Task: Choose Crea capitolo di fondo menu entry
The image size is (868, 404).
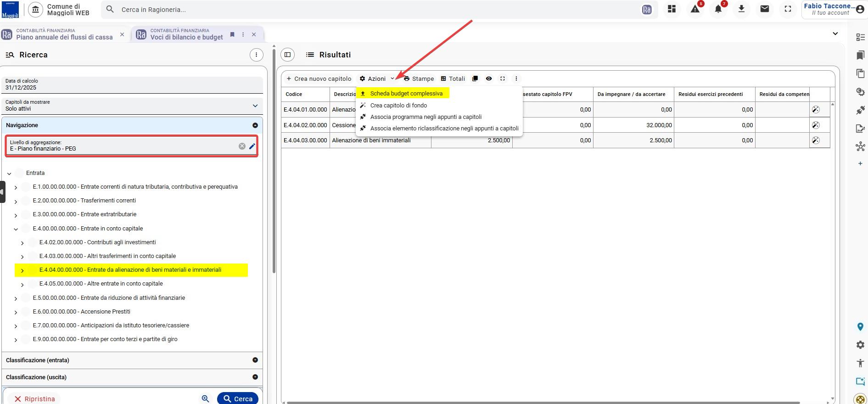Action: pos(398,105)
